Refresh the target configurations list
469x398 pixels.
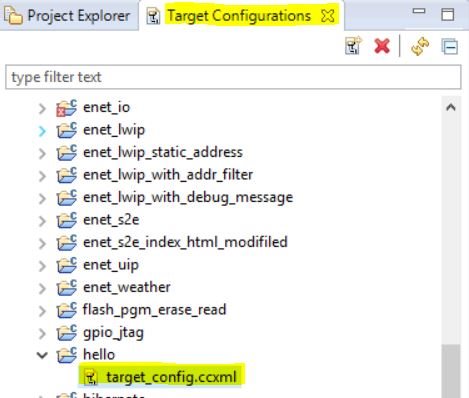pyautogui.click(x=420, y=46)
